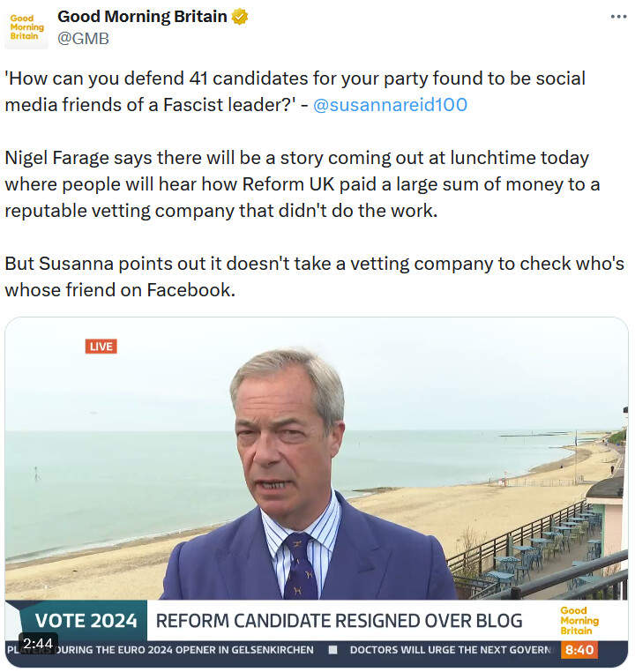Click the 'Reform candidate resigned over blog' headline

(340, 620)
